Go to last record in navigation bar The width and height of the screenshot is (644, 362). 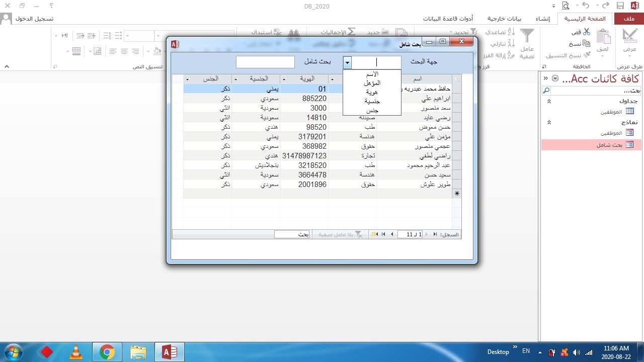click(x=383, y=234)
